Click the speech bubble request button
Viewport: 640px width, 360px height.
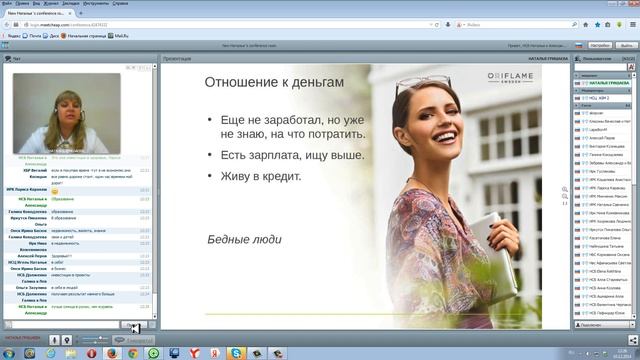[x=133, y=340]
